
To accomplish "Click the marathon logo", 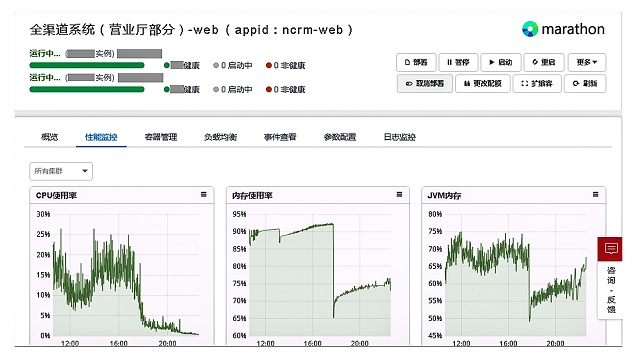I will coord(563,29).
